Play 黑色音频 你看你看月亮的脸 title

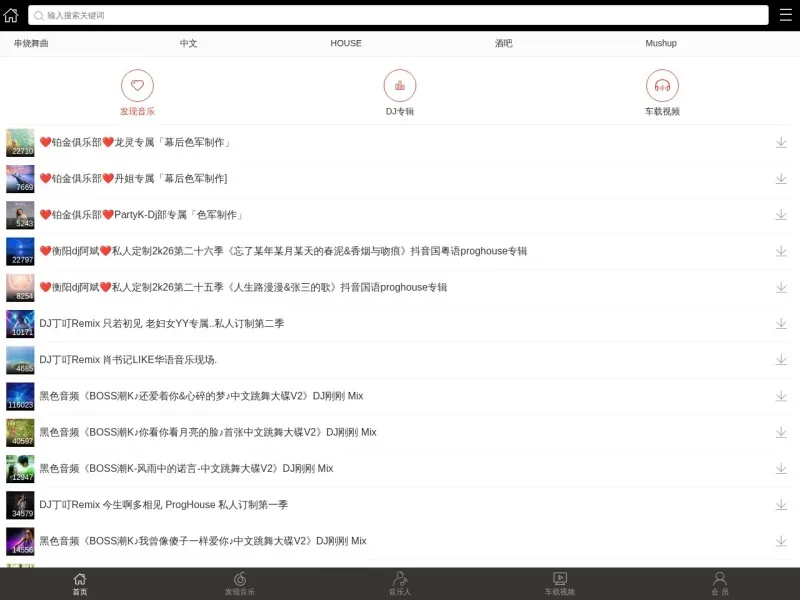click(x=208, y=432)
